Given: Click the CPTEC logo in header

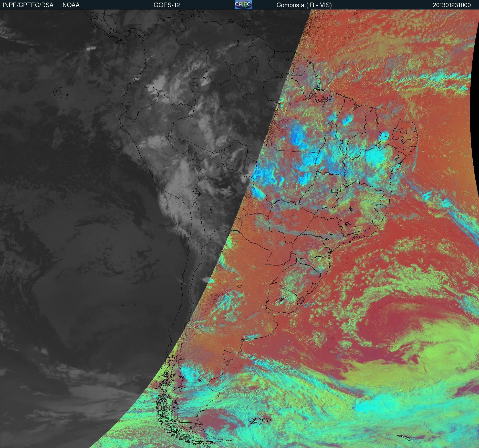Looking at the screenshot, I should click(243, 5).
